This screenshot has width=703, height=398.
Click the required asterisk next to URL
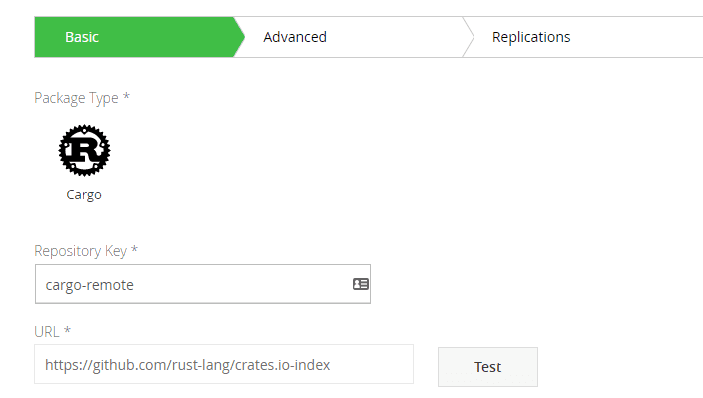[67, 330]
